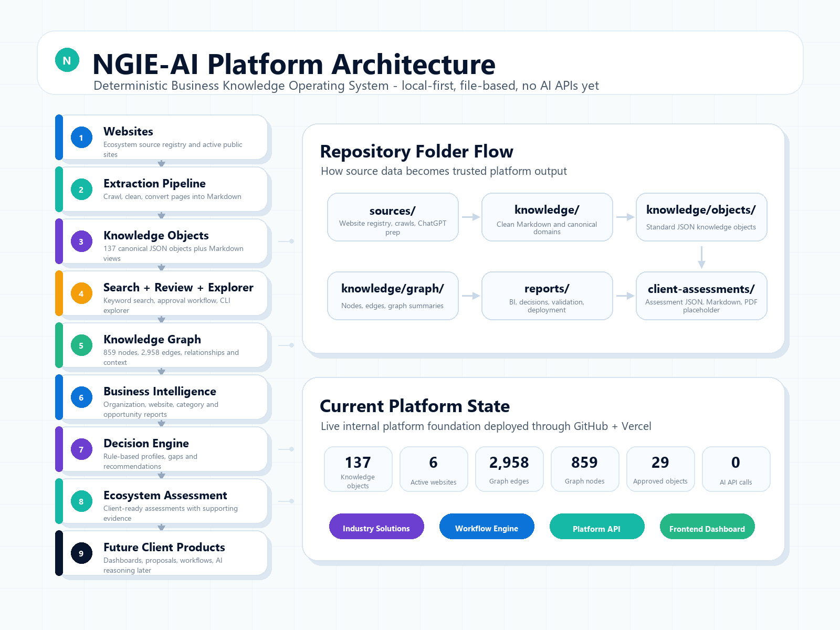Click the NGIE-AI Platform Architecture heading
This screenshot has height=630, width=840.
pos(294,64)
